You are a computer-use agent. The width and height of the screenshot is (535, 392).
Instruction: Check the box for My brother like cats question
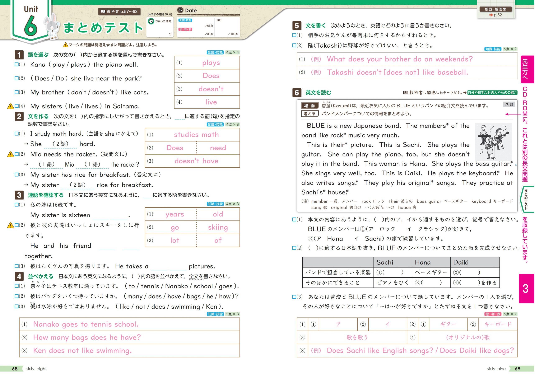(17, 92)
